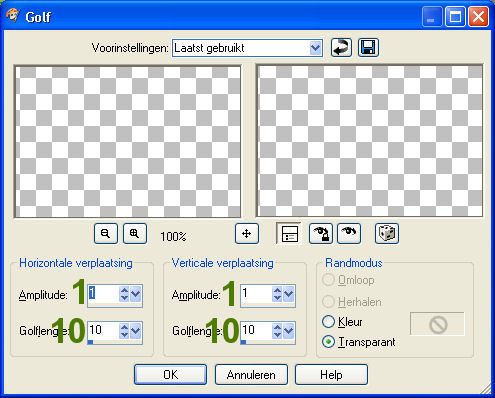Zoom out the preview with the minus magnifier
The image size is (495, 398).
coord(106,234)
